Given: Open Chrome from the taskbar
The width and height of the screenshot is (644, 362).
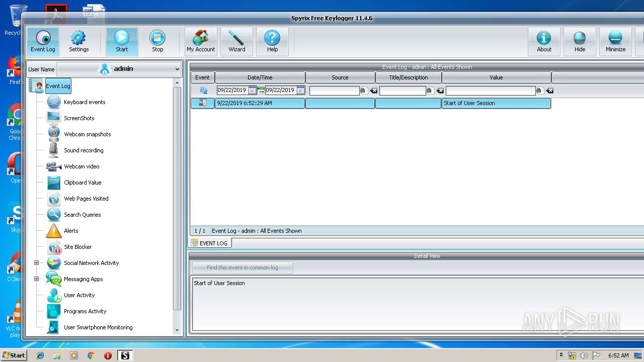Looking at the screenshot, I should pyautogui.click(x=91, y=355).
